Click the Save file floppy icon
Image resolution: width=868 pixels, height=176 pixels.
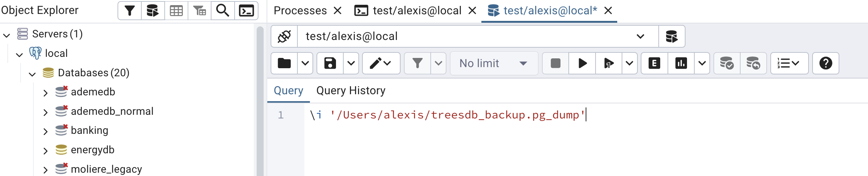pos(330,63)
